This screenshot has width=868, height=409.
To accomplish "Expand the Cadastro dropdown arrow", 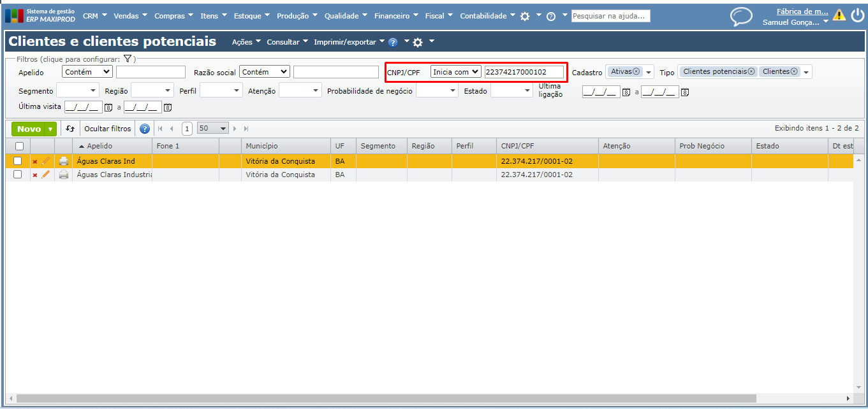I will point(649,73).
